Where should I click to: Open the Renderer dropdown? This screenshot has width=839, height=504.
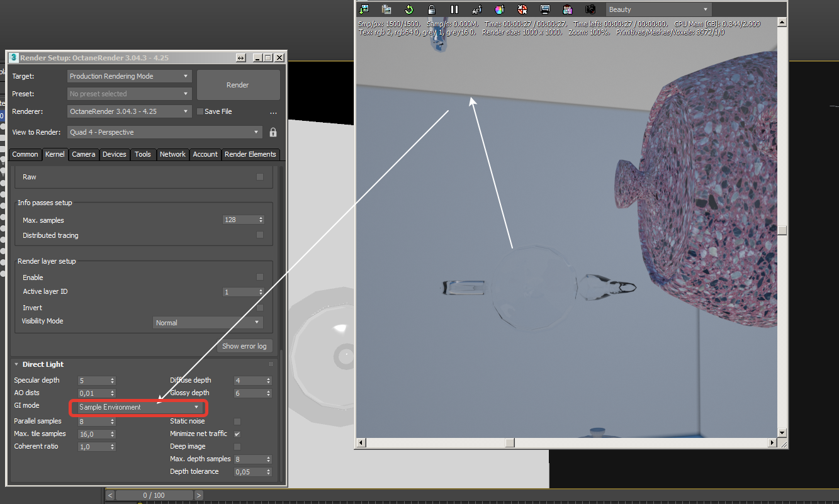(x=129, y=111)
